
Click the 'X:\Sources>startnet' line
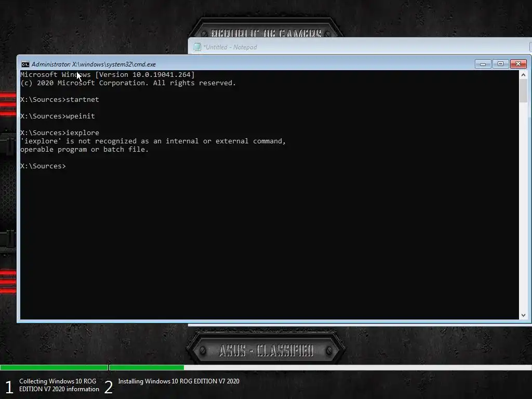[60, 99]
